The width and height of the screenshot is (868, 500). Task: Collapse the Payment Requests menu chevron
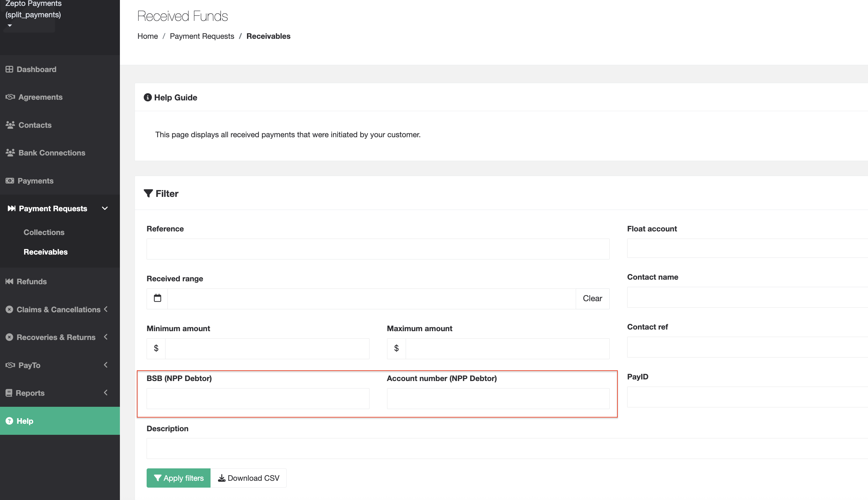point(105,209)
